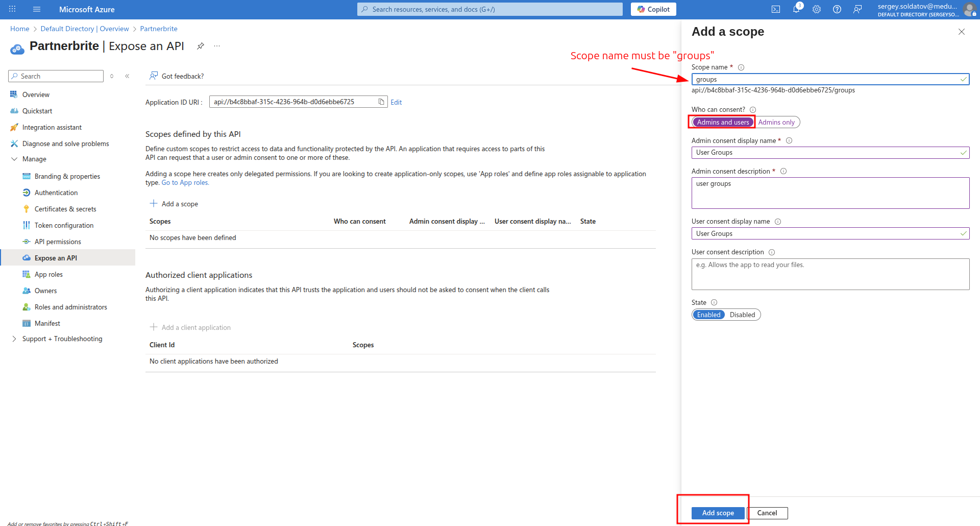Click User consent display name field
Image resolution: width=980 pixels, height=526 pixels.
[830, 233]
